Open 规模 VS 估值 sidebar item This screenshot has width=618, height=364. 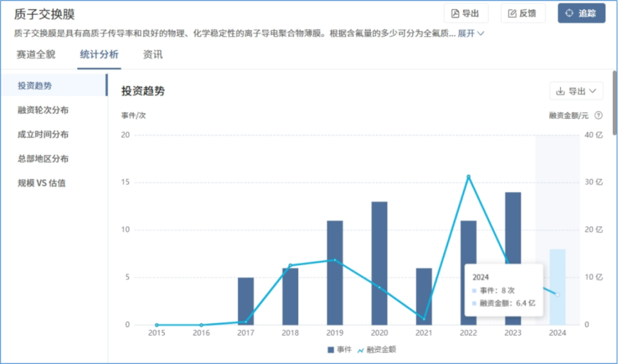pos(41,183)
